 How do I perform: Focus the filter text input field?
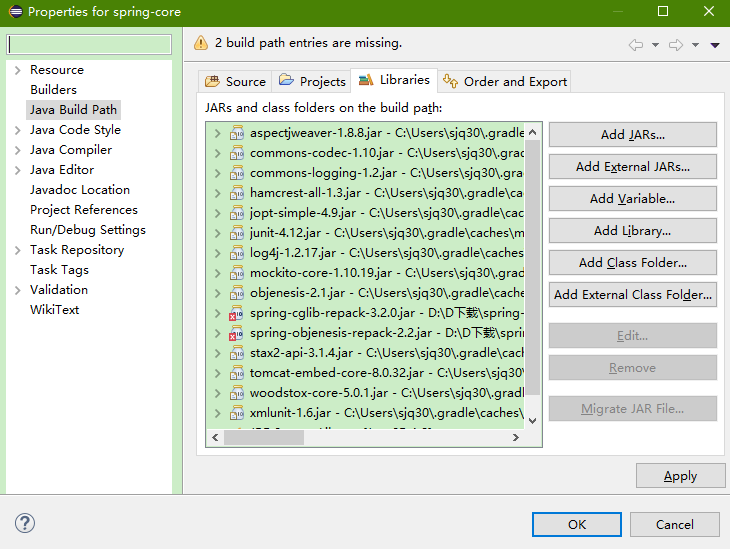[x=89, y=45]
